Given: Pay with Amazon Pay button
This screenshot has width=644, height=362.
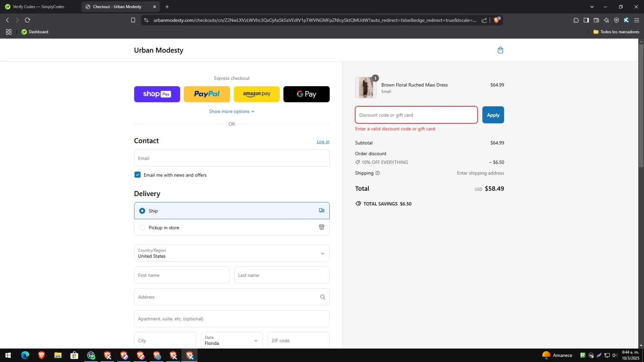Looking at the screenshot, I should 257,94.
